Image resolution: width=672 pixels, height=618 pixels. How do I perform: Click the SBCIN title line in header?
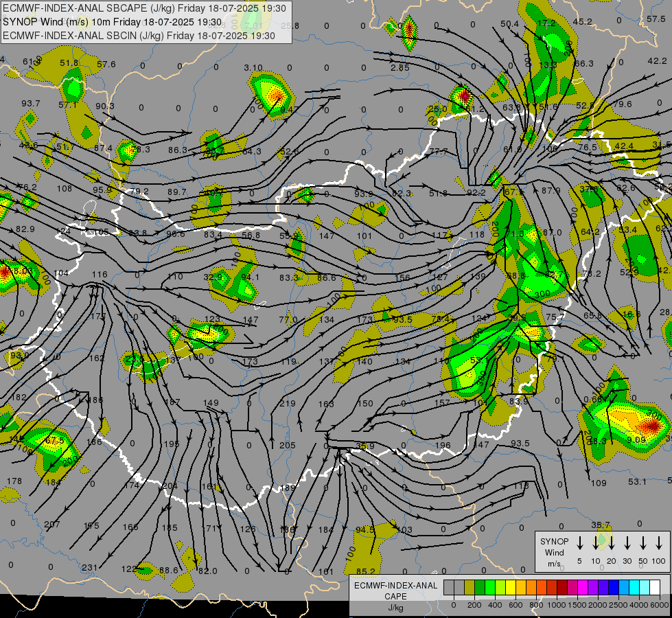coord(139,36)
